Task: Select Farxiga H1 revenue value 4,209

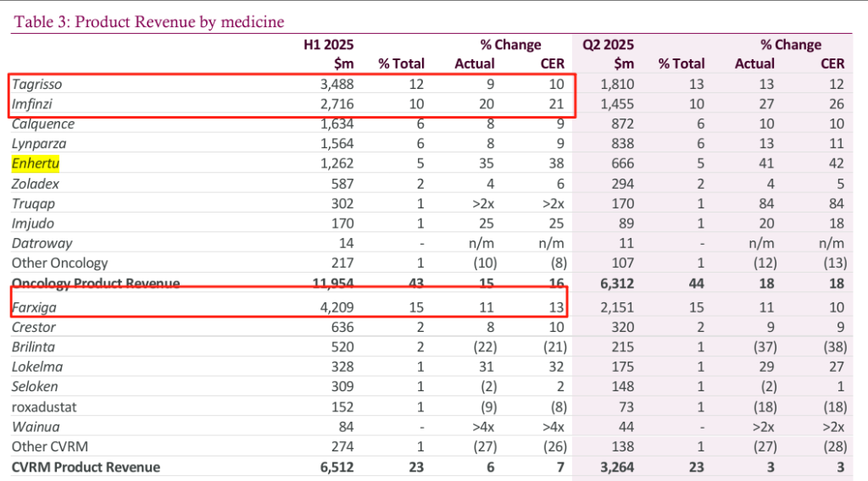Action: (337, 307)
